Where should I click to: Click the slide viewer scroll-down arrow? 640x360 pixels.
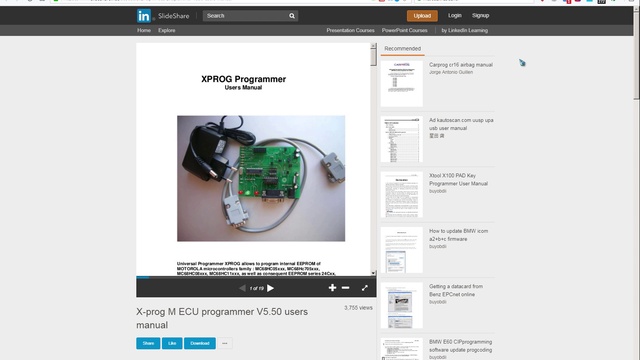373,273
